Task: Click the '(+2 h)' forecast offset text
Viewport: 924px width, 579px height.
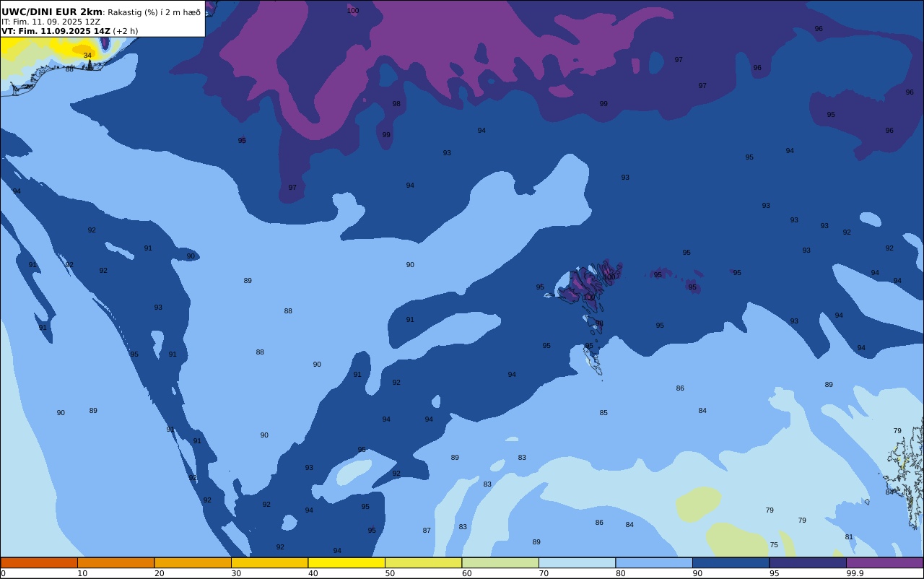Action: click(126, 31)
